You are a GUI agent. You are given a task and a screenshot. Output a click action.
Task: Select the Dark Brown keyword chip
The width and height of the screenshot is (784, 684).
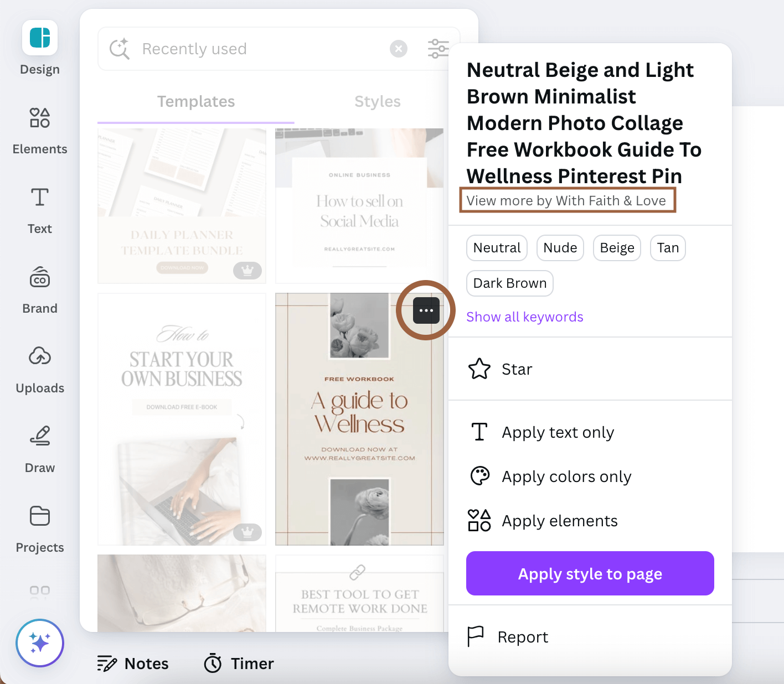pyautogui.click(x=509, y=283)
